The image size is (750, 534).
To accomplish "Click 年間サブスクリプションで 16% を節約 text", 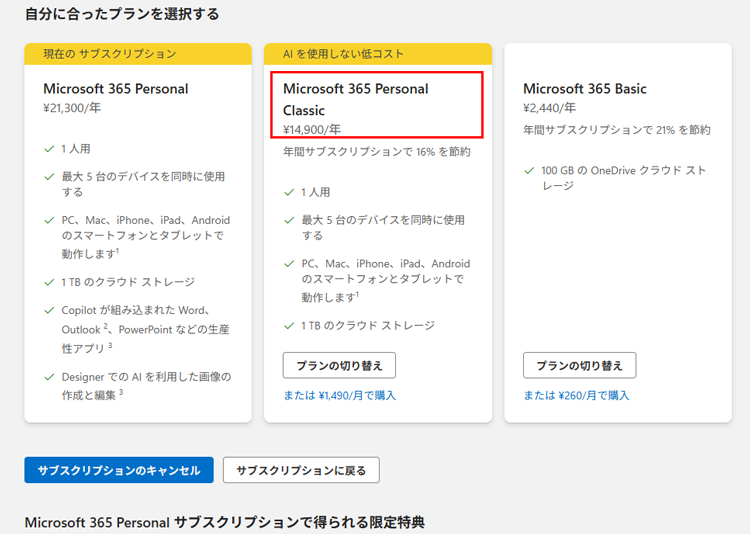I will coord(377,152).
